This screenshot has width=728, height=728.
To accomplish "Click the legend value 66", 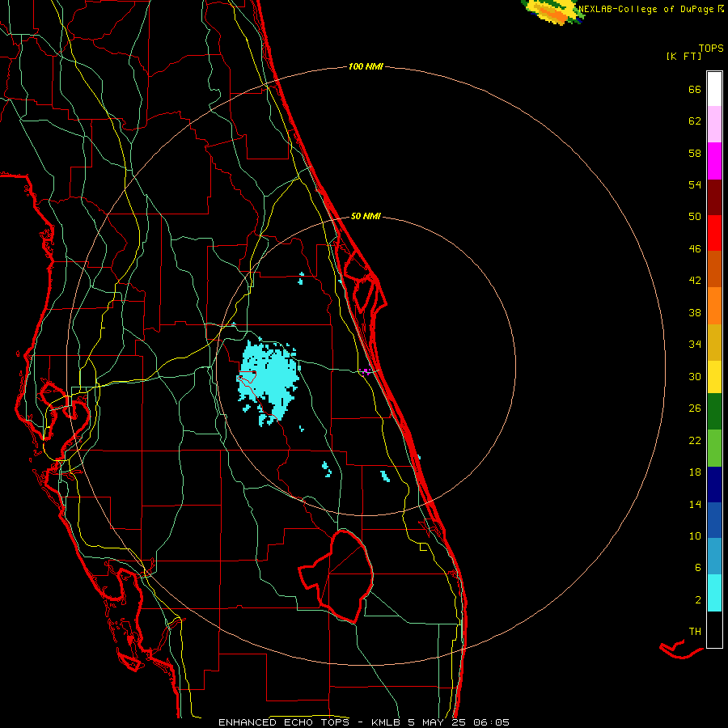I will 695,90.
